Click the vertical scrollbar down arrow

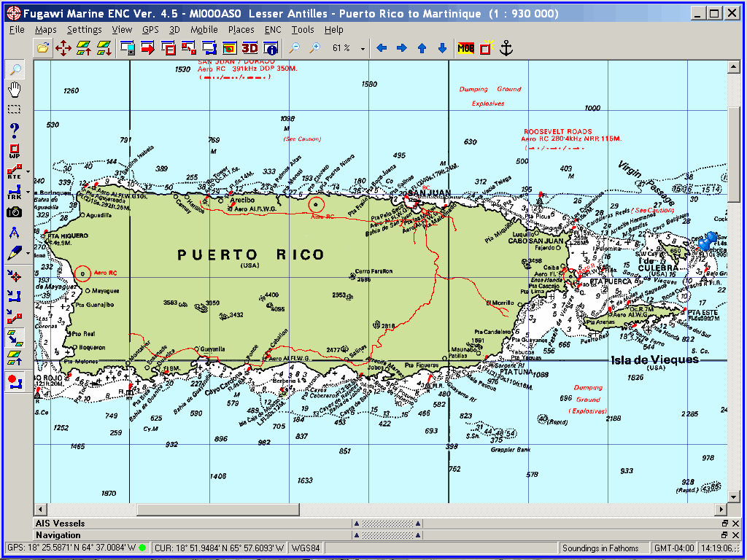click(733, 497)
